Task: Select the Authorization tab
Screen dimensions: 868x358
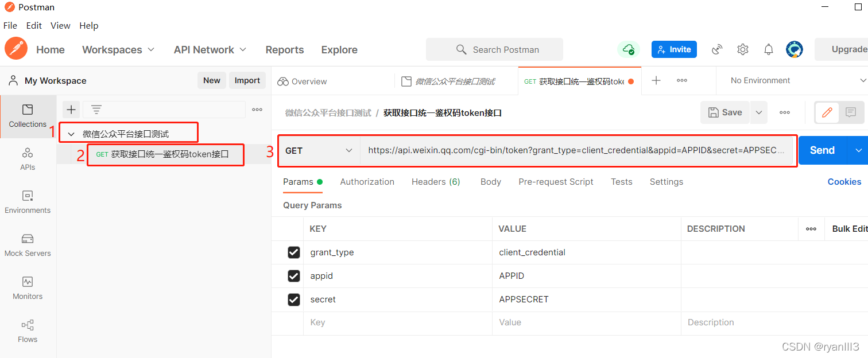Action: coord(367,182)
